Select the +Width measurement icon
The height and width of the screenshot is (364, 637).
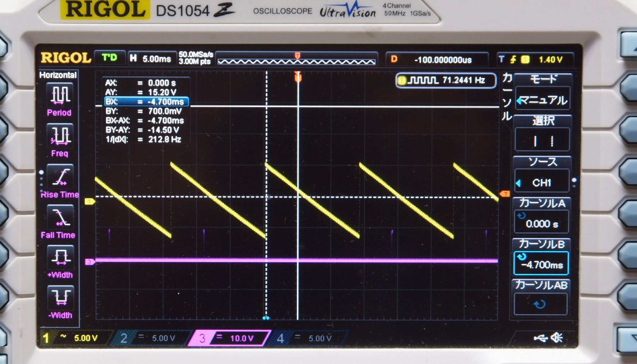(x=60, y=258)
